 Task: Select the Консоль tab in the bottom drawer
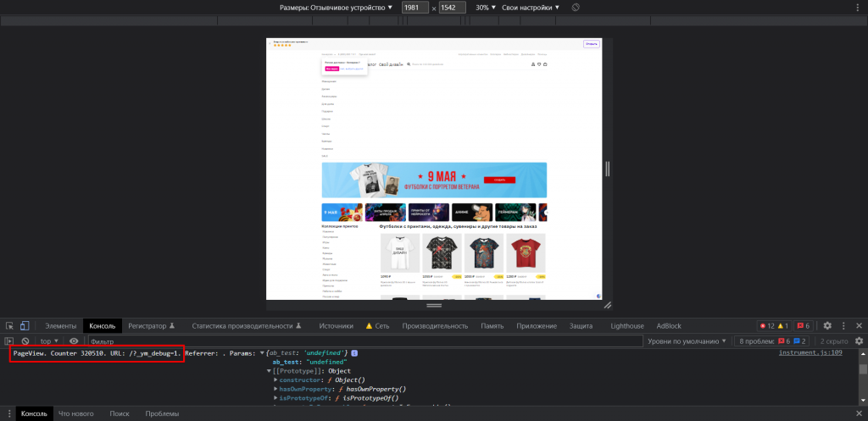point(34,414)
